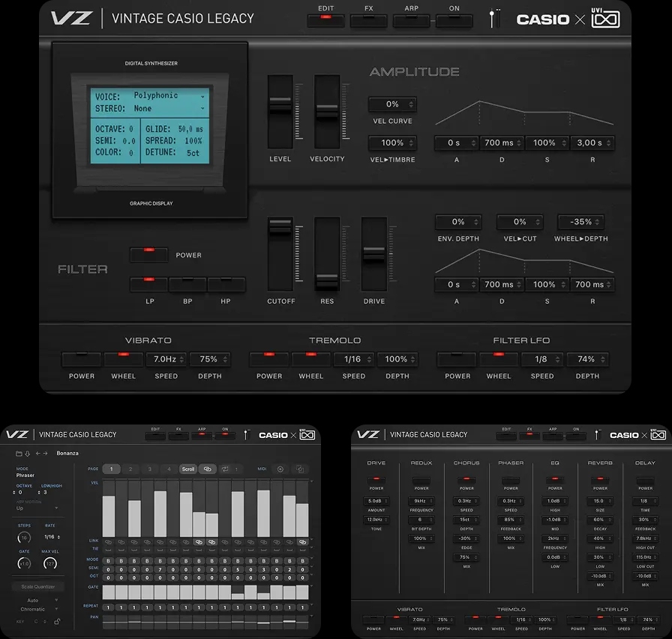Screen dimensions: 672x639
Task: Enable the BP filter type switch
Action: point(187,284)
